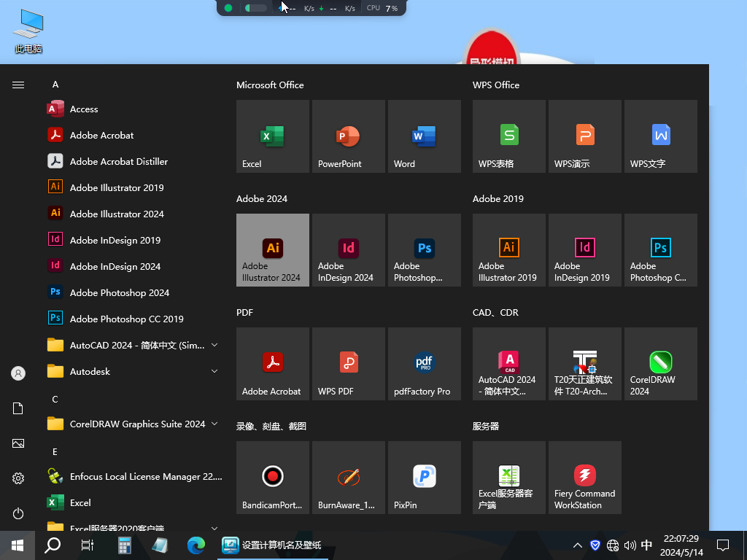Switch to 设置计算机名及壁纸 taskbar window
747x560 pixels.
[272, 545]
